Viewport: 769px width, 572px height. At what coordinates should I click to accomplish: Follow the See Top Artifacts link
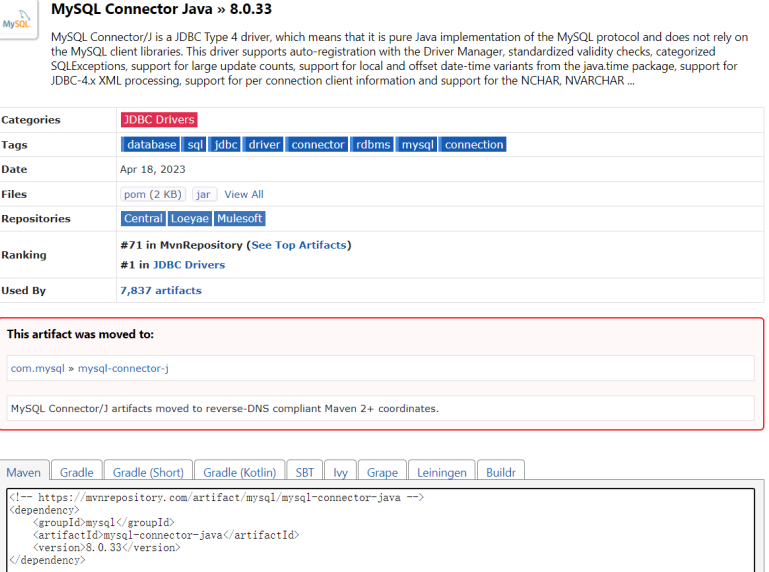(299, 245)
